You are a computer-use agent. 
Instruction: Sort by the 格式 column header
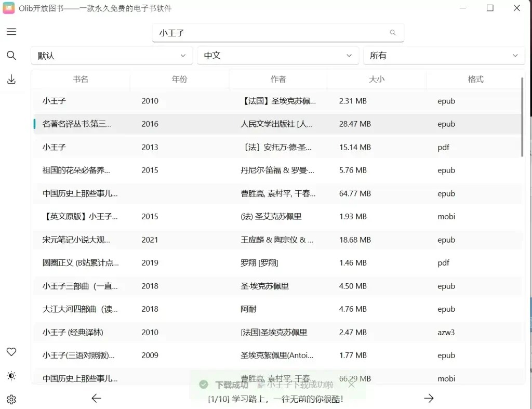point(475,79)
